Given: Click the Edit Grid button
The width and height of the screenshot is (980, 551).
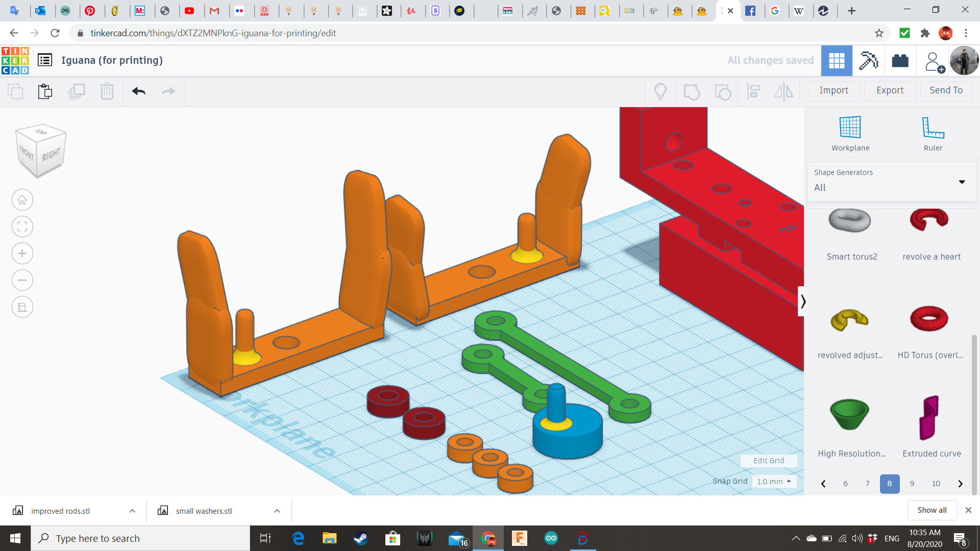Looking at the screenshot, I should [x=768, y=461].
